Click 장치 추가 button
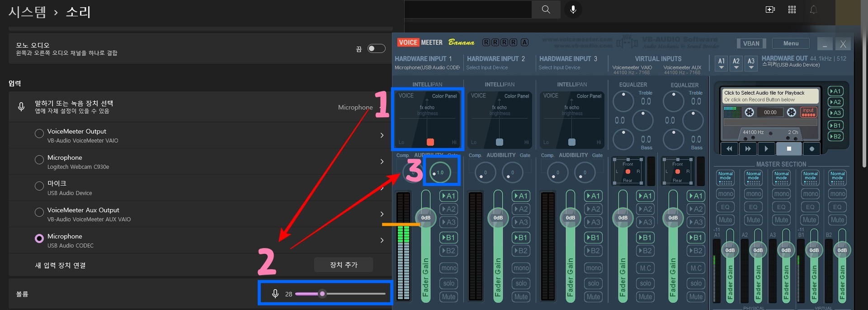This screenshot has width=868, height=310. (344, 265)
